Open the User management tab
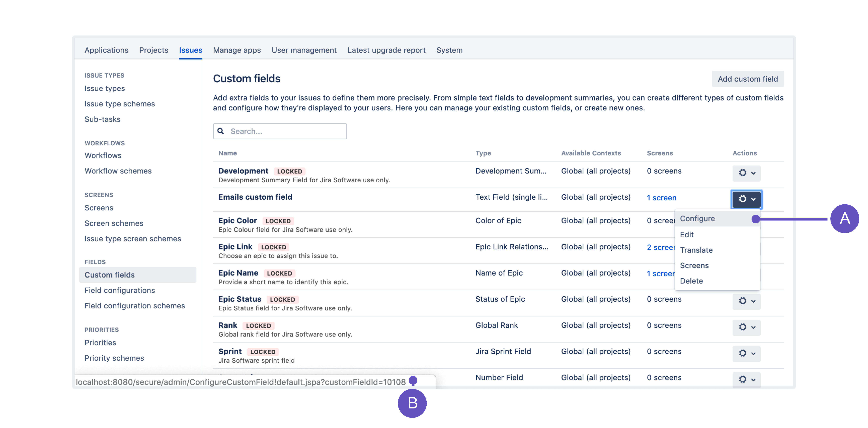 click(x=304, y=50)
